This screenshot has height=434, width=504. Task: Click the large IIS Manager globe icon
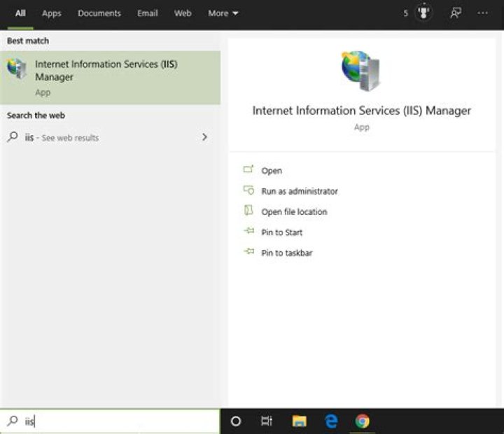click(360, 71)
